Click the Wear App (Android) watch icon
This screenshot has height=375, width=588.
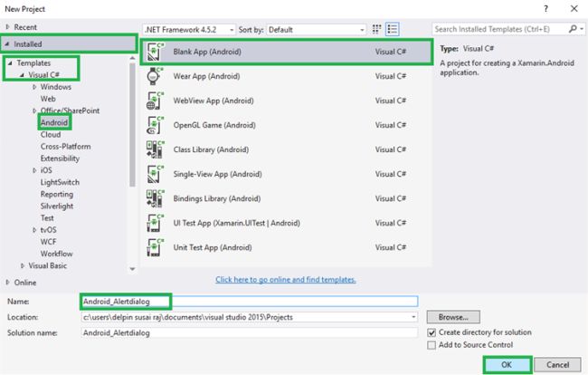(x=155, y=76)
